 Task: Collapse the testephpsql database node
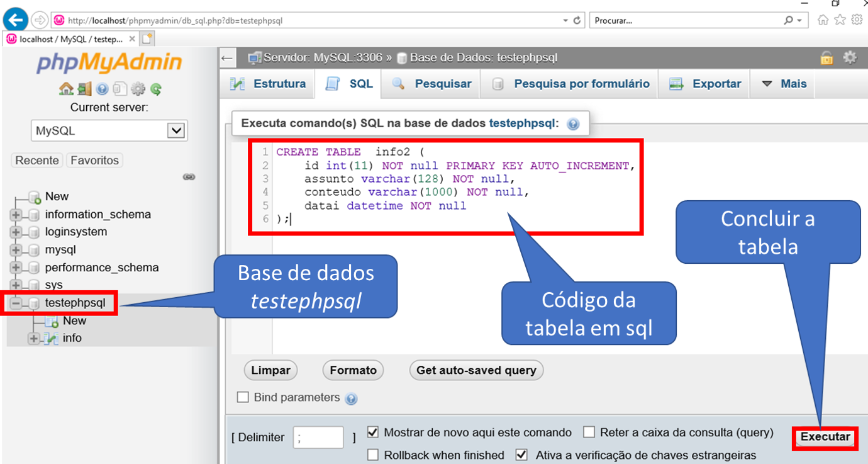(16, 303)
